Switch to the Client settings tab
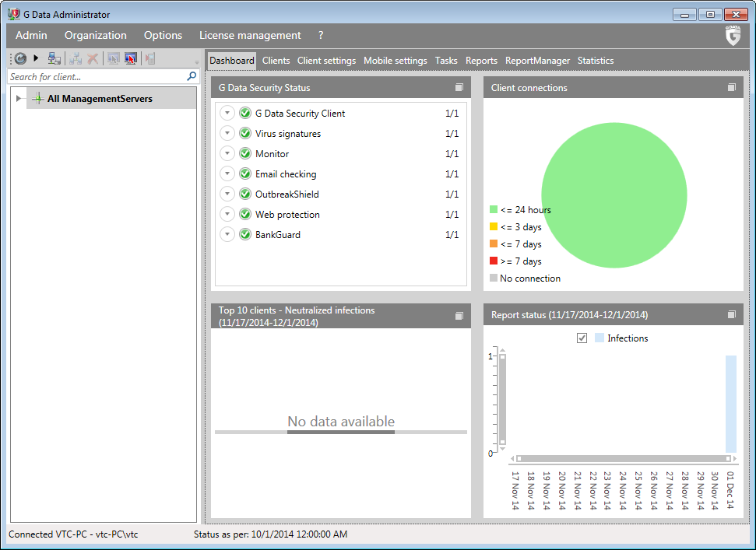 326,61
